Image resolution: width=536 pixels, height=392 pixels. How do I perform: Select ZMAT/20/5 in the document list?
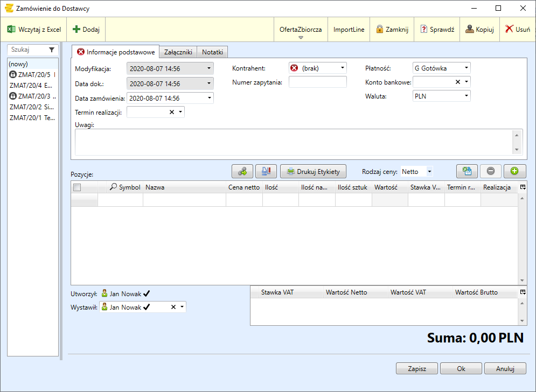[32, 75]
